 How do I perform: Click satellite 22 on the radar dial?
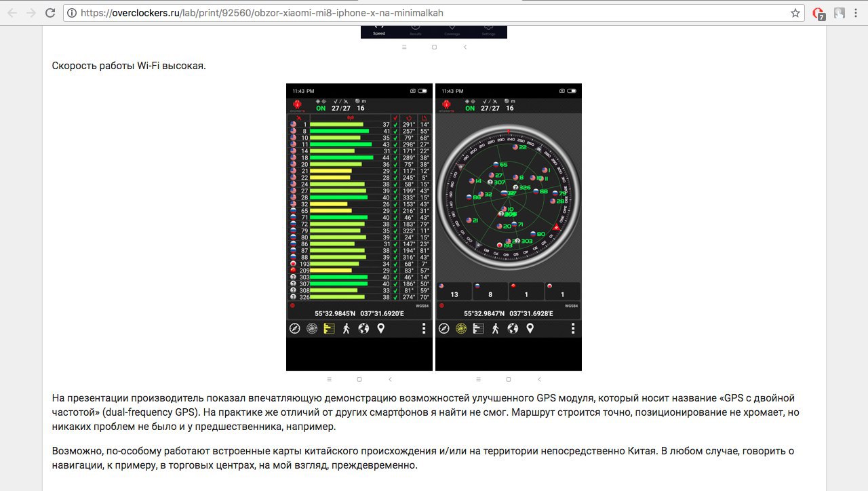pyautogui.click(x=521, y=147)
